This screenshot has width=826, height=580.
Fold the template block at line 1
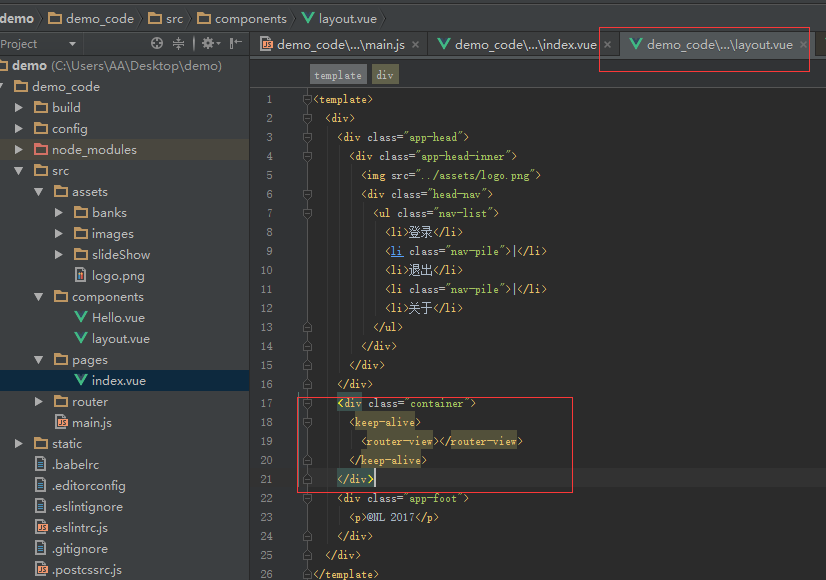click(x=308, y=99)
